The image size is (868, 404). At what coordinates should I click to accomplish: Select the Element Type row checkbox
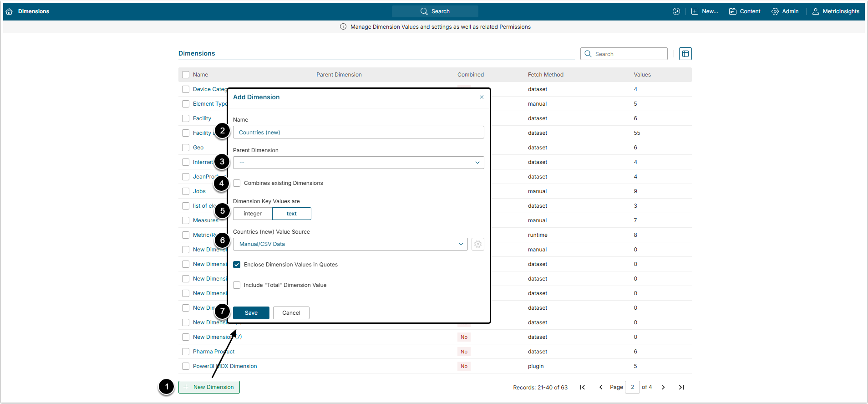[186, 104]
